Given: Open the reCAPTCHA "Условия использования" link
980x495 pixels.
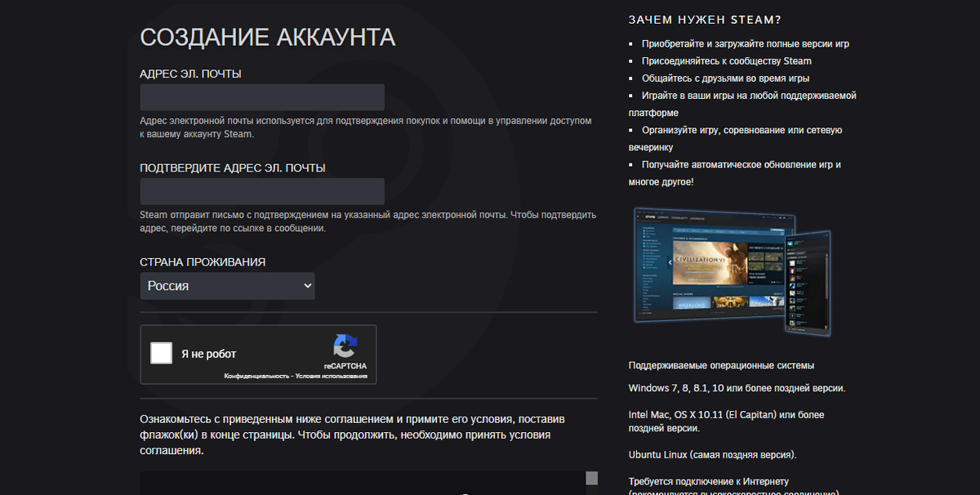Looking at the screenshot, I should pos(332,376).
